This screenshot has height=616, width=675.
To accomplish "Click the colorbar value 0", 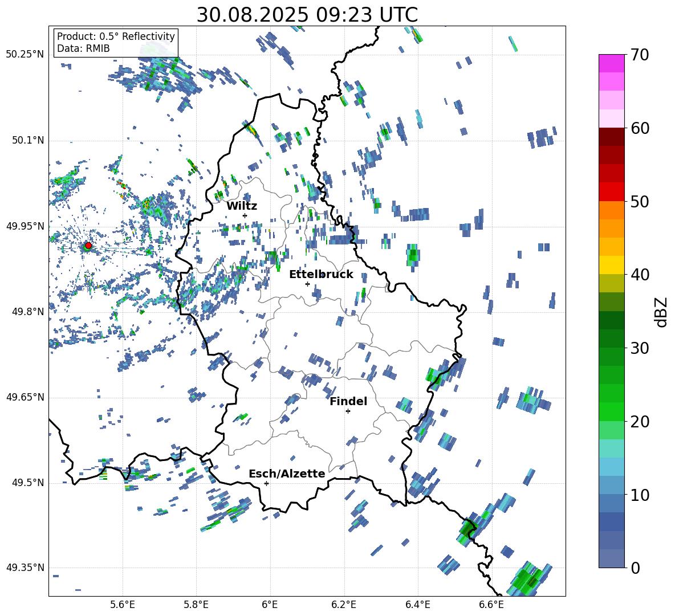I will tap(636, 568).
